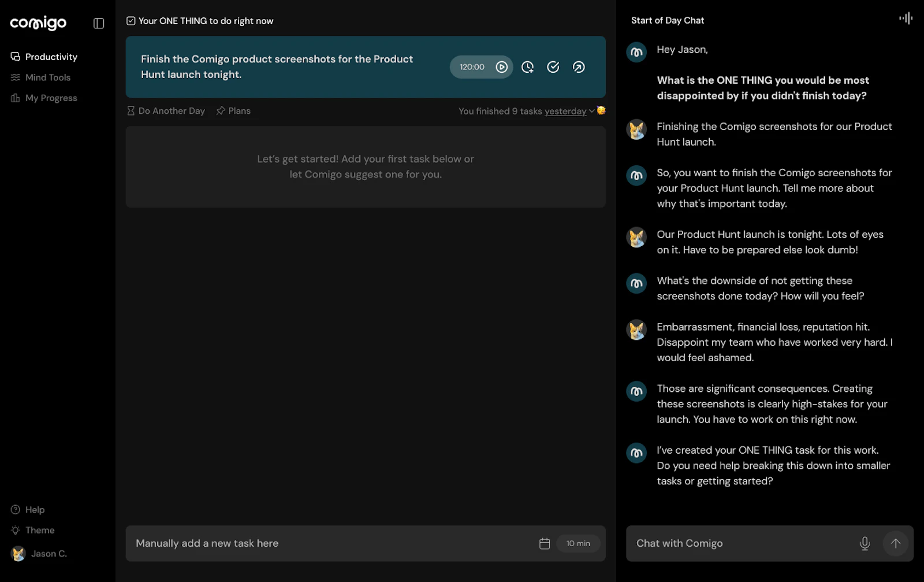Click message 'Embarrassment, financial loss, reputation hit'

click(774, 342)
